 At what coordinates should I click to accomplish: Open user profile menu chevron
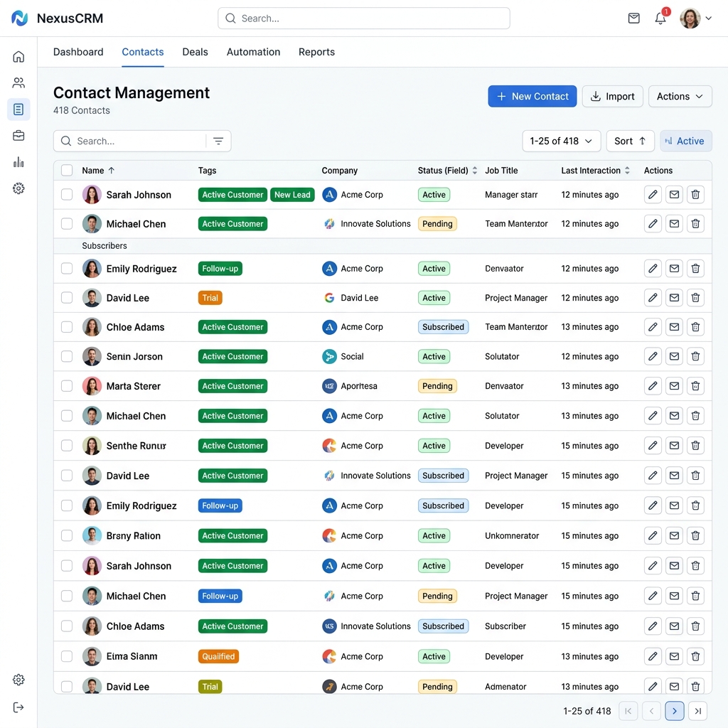(x=709, y=18)
